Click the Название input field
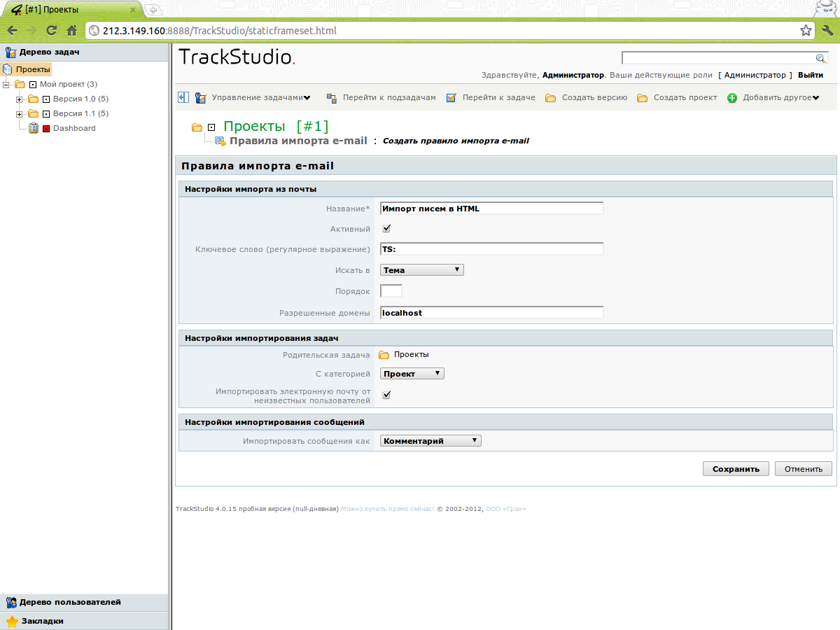The width and height of the screenshot is (840, 630). 491,208
